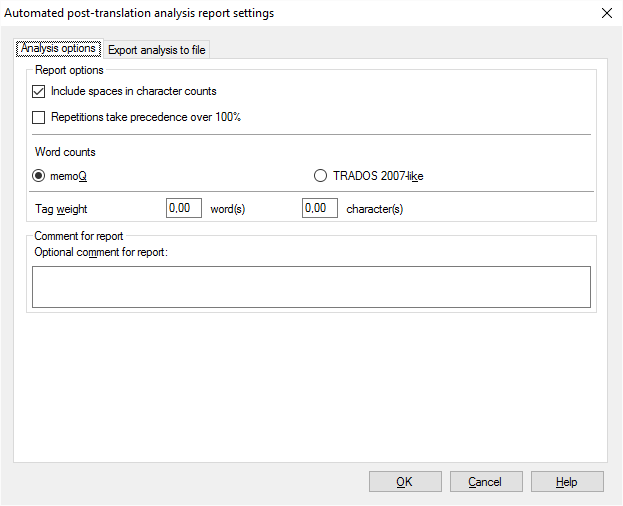Image resolution: width=623 pixels, height=506 pixels.
Task: Click the dialog title bar text
Action: tap(140, 13)
